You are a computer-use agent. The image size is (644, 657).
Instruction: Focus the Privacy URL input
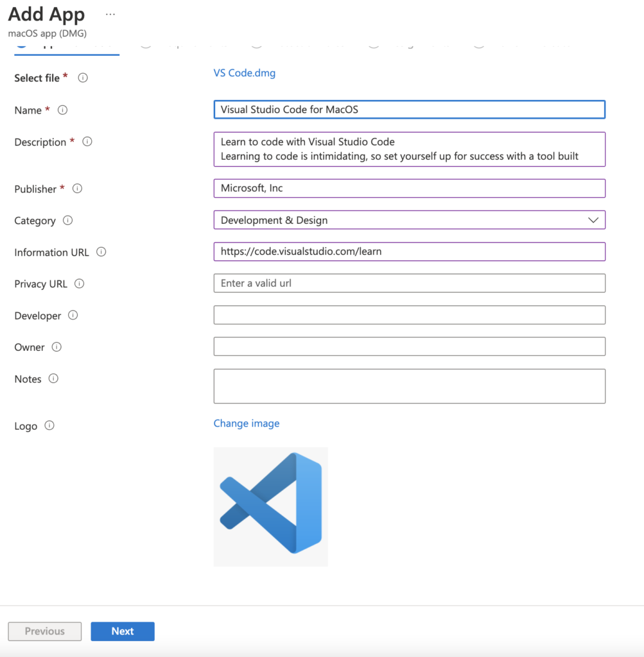(409, 283)
